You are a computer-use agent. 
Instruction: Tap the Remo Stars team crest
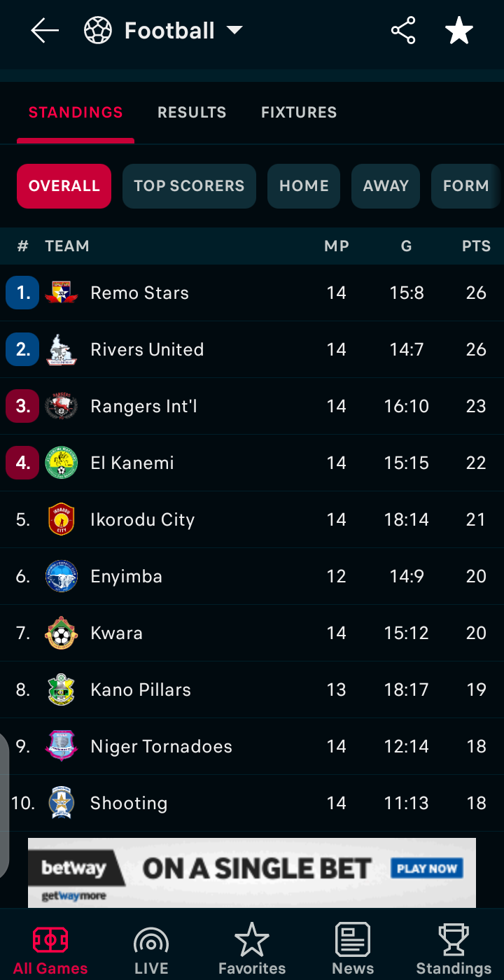point(61,293)
